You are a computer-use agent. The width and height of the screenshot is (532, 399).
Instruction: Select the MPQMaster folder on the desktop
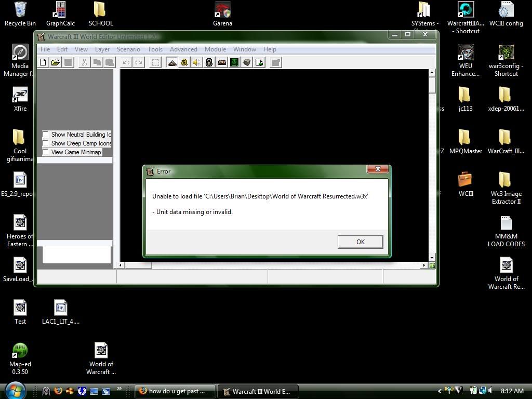click(465, 142)
